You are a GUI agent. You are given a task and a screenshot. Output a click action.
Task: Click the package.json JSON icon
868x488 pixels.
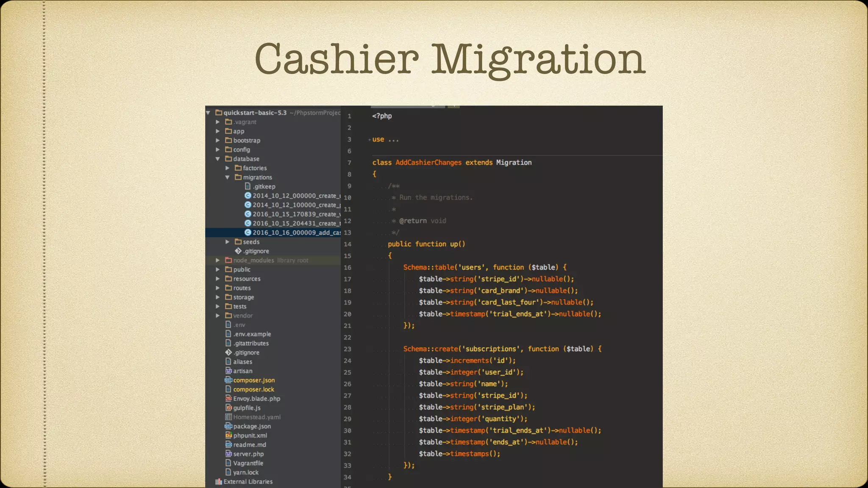coord(228,427)
